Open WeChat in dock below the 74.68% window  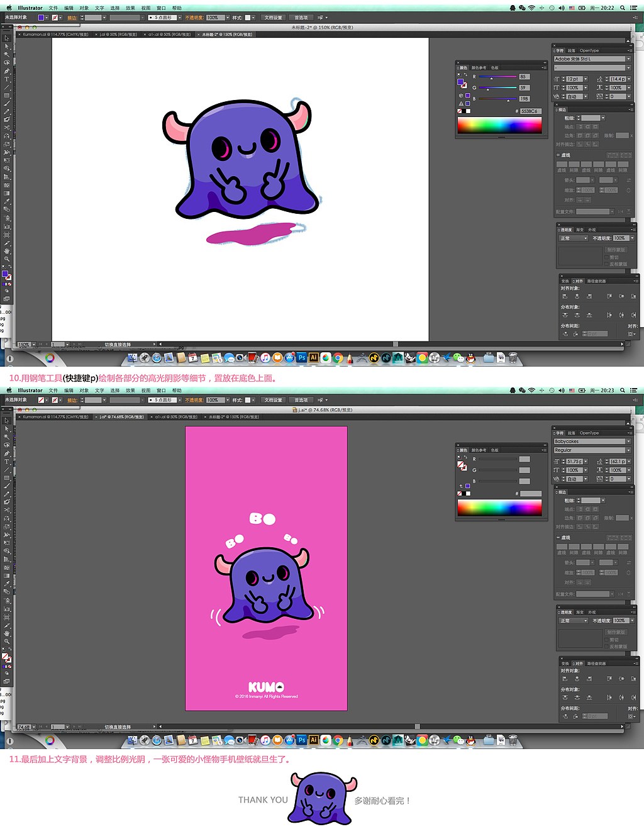tap(458, 740)
